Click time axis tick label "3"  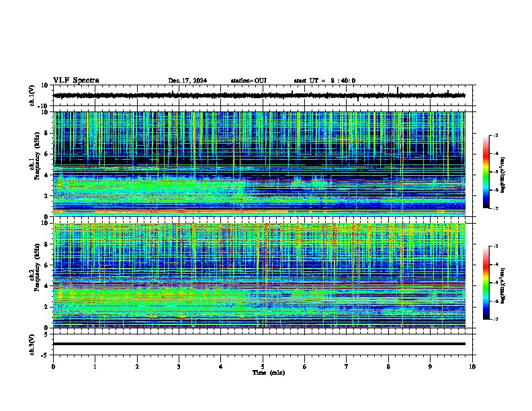coord(179,367)
